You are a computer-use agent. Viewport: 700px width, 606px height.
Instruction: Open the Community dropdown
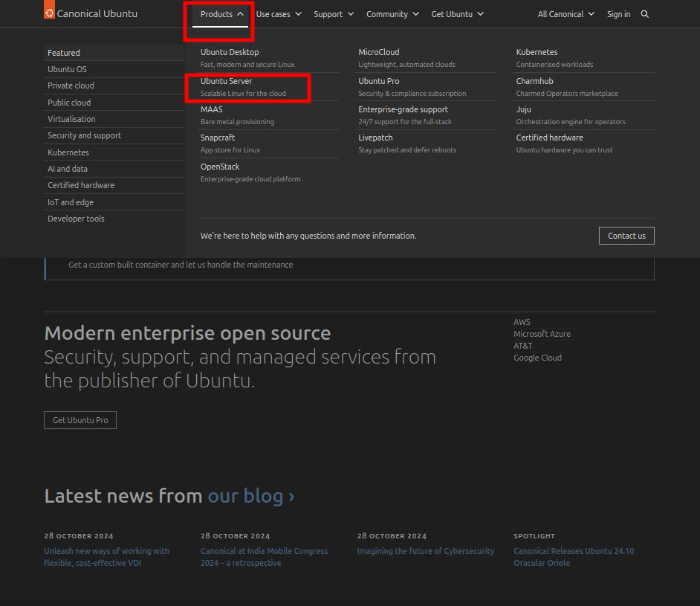click(x=392, y=14)
